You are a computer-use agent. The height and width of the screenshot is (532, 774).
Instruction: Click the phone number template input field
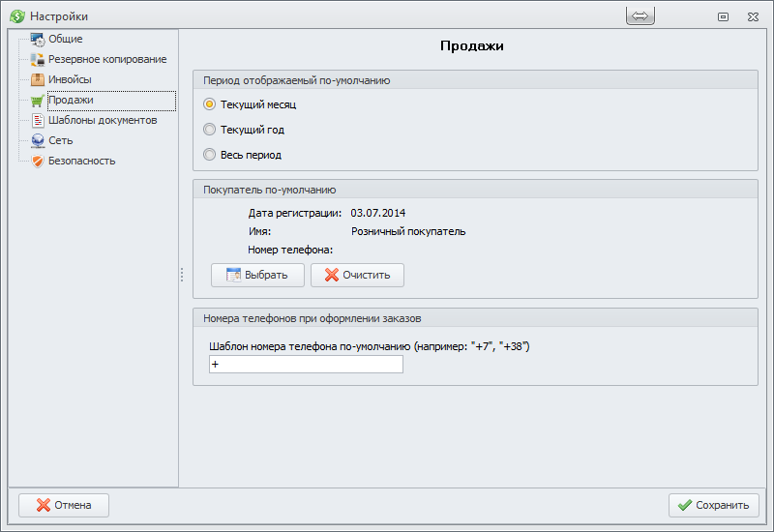(306, 365)
